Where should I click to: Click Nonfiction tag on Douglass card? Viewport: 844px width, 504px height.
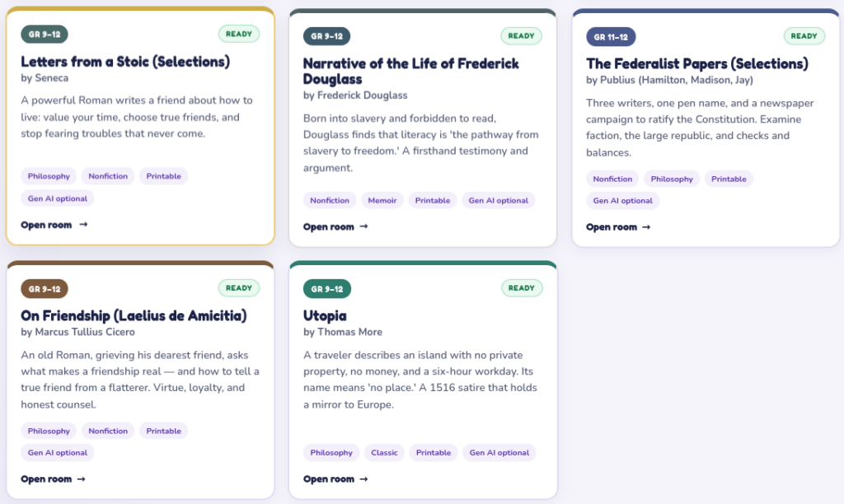[x=330, y=200]
